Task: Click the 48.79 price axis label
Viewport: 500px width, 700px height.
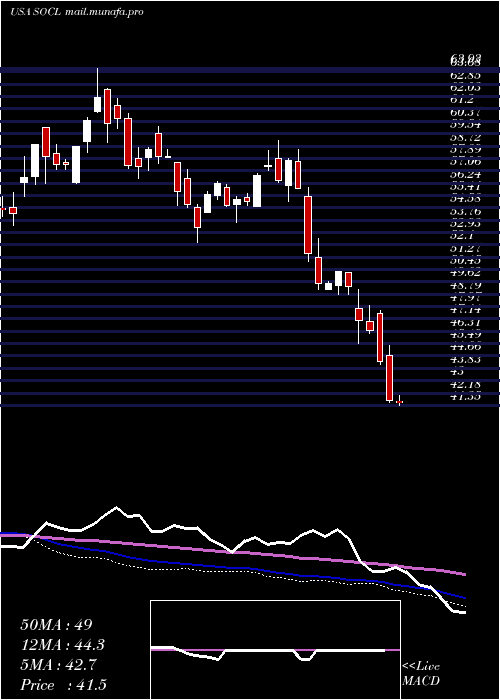Action: pyautogui.click(x=465, y=286)
